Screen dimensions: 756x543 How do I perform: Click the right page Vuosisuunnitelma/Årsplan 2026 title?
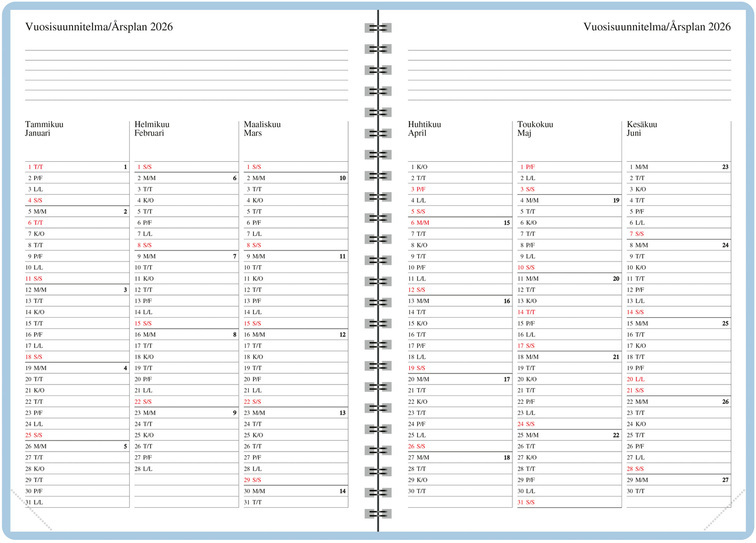tap(657, 27)
